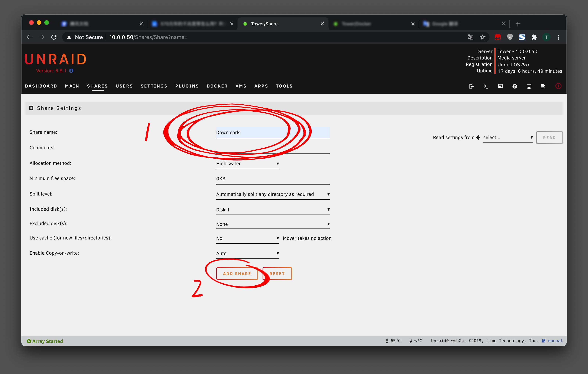This screenshot has height=374, width=588.
Task: Toggle the help question mark icon
Action: point(514,86)
